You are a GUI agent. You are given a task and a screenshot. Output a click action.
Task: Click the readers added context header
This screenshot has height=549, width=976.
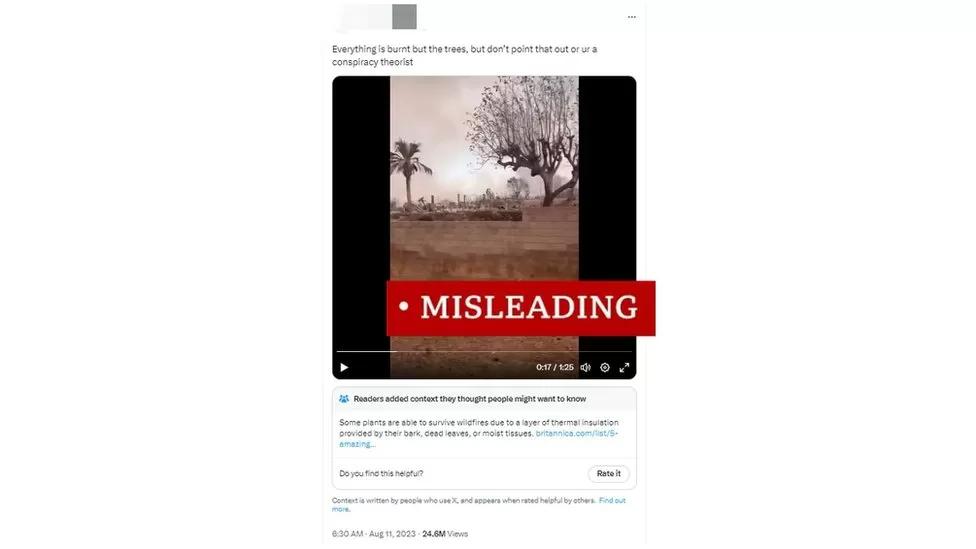pyautogui.click(x=470, y=399)
